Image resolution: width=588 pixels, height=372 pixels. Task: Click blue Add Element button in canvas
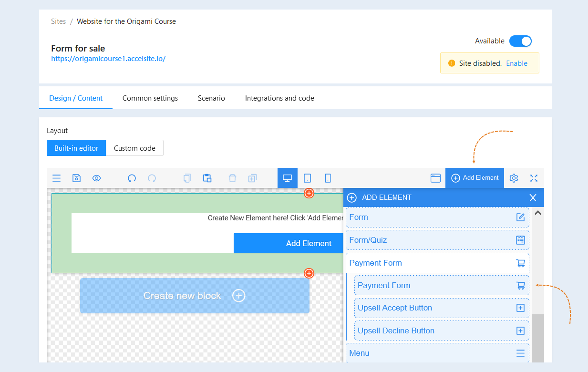[x=289, y=243]
